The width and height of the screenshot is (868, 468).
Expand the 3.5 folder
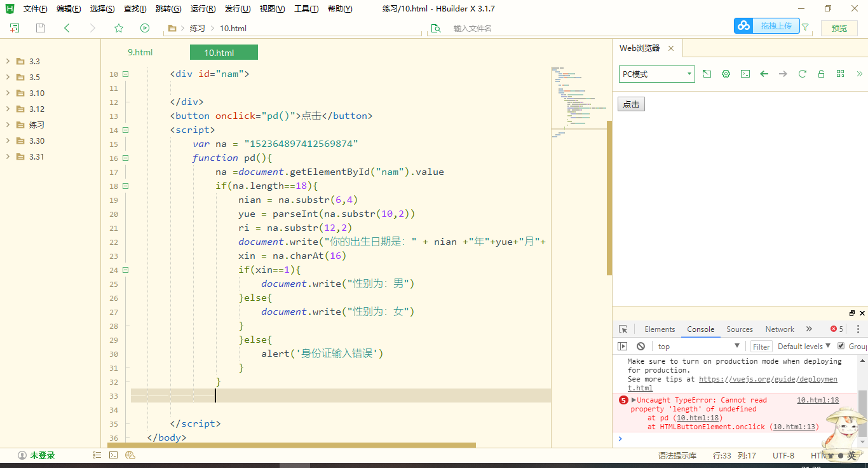click(8, 77)
